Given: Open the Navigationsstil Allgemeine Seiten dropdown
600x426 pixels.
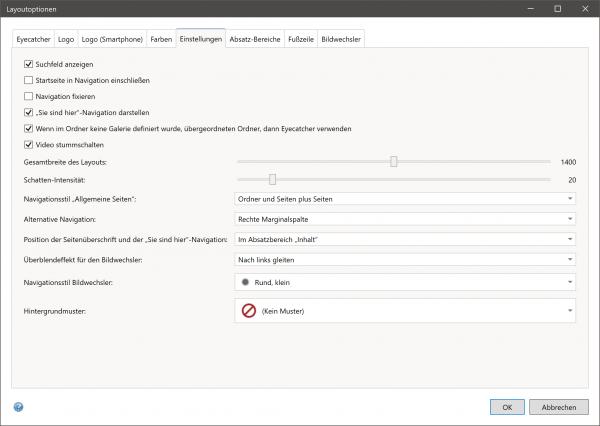Looking at the screenshot, I should click(x=403, y=199).
